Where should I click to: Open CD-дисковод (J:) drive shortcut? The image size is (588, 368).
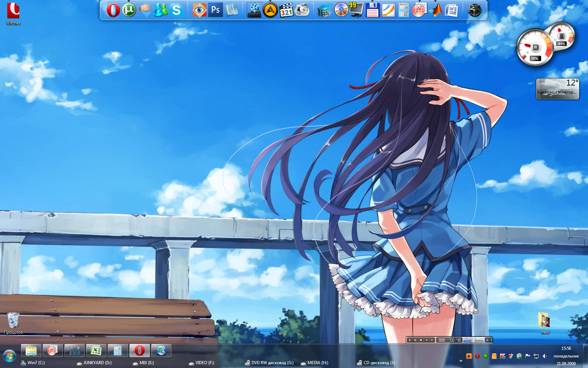tap(376, 363)
